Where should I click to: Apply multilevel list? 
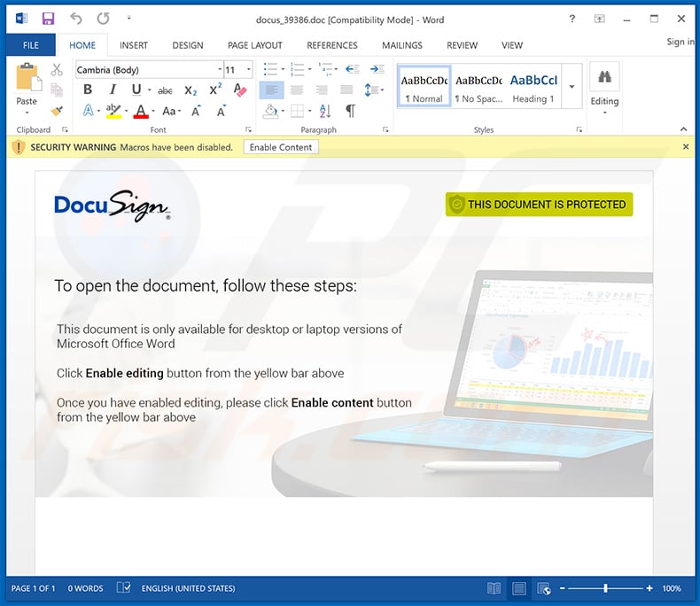click(325, 69)
